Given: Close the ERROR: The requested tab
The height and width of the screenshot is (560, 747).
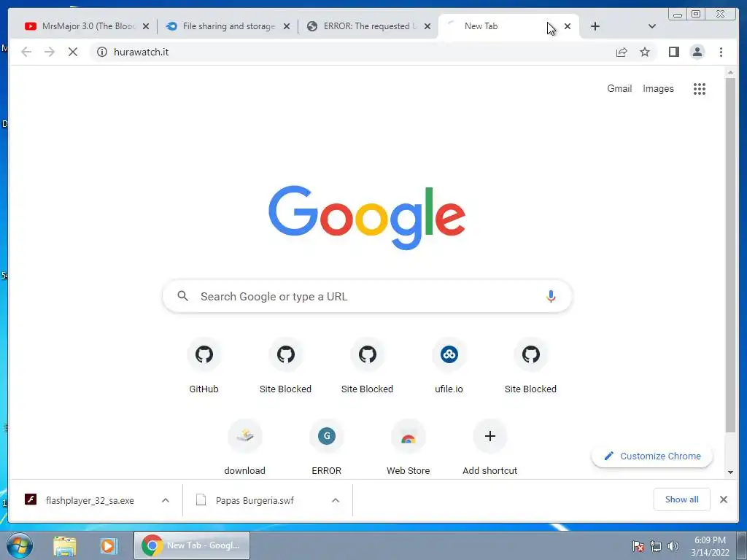Looking at the screenshot, I should click(x=427, y=26).
